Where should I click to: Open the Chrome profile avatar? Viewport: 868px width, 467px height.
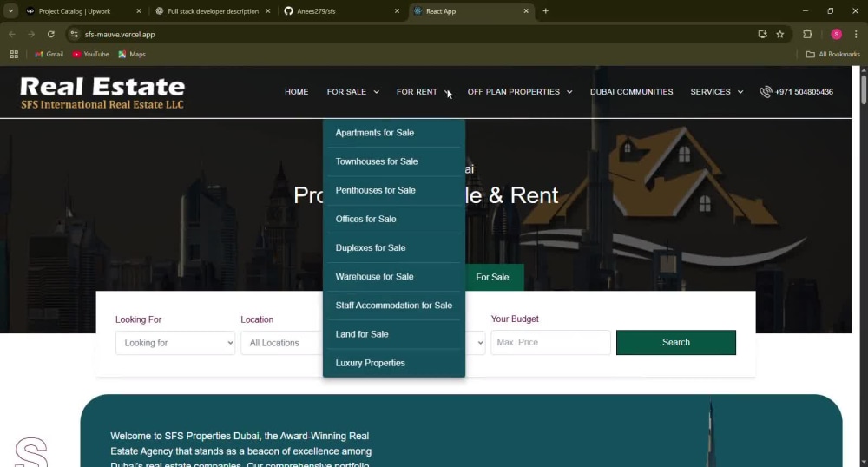coord(837,35)
